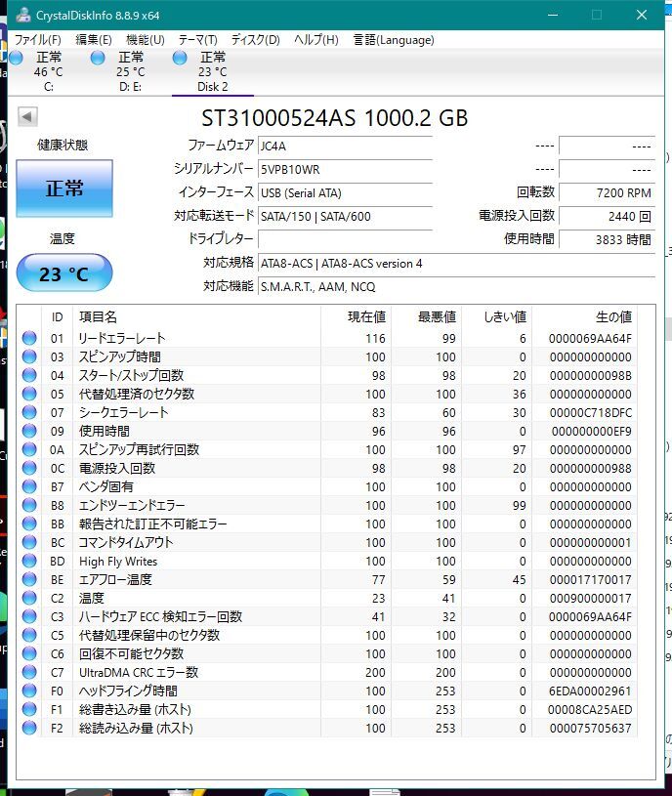The height and width of the screenshot is (796, 672).
Task: Click status icon of row F2 総読み込み量
Action: click(x=29, y=728)
